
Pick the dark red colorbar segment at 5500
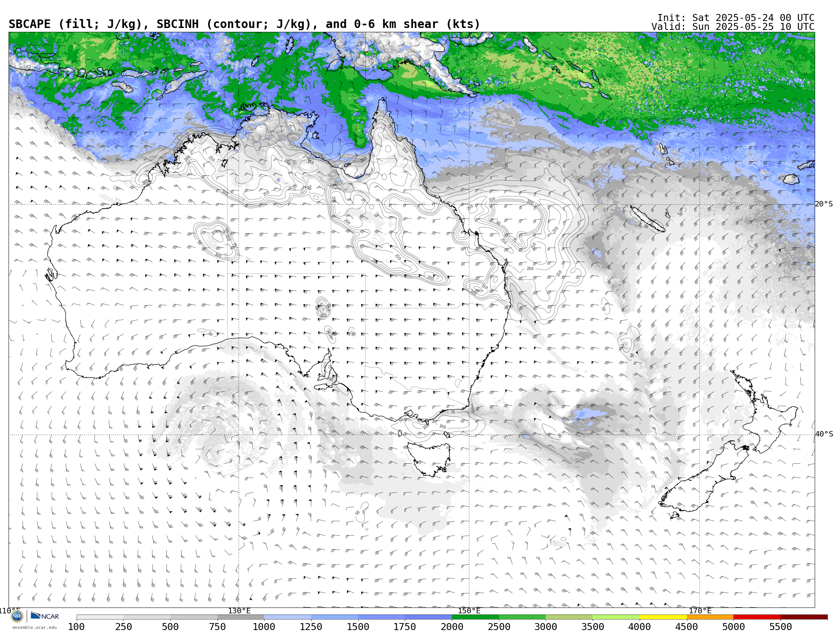coord(804,617)
